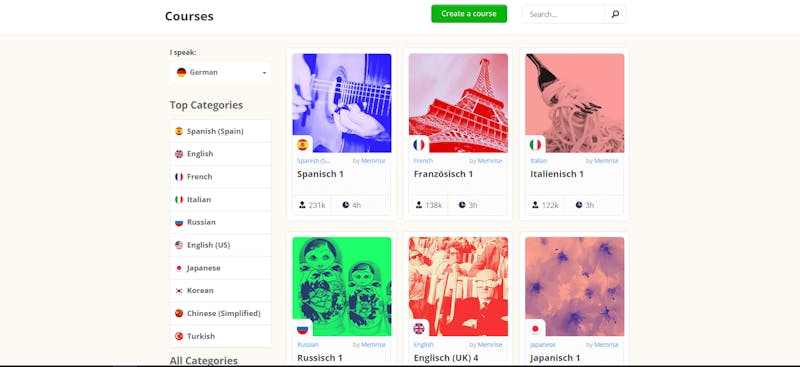This screenshot has height=367, width=800.
Task: Click the UK flag badge on Englisch (UK) 4
Action: pyautogui.click(x=419, y=329)
